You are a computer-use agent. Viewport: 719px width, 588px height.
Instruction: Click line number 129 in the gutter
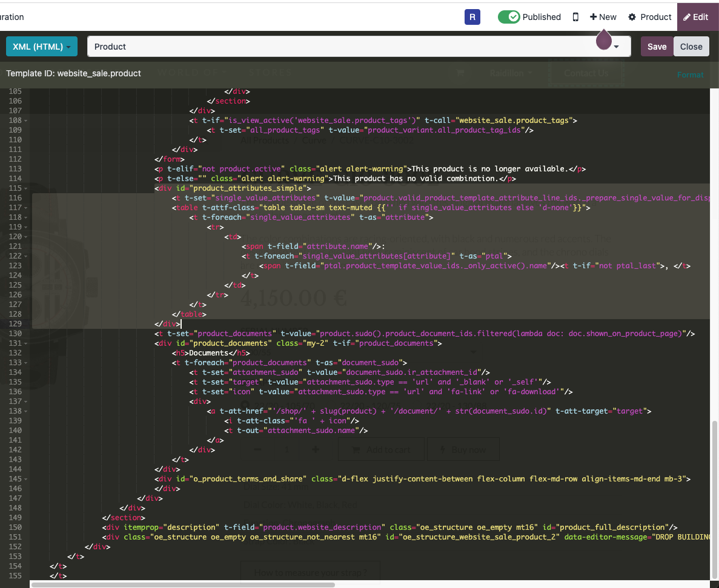15,323
